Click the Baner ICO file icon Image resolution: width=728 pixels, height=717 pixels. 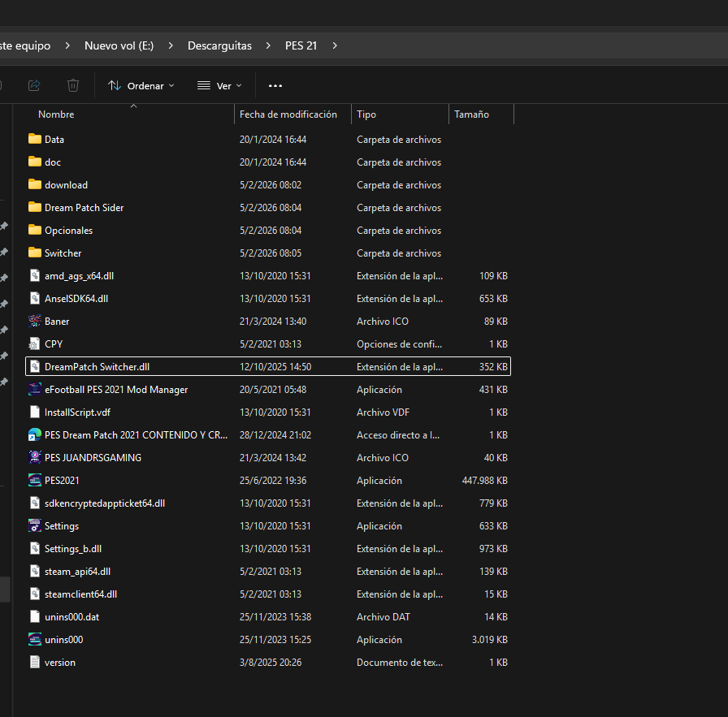tap(35, 321)
